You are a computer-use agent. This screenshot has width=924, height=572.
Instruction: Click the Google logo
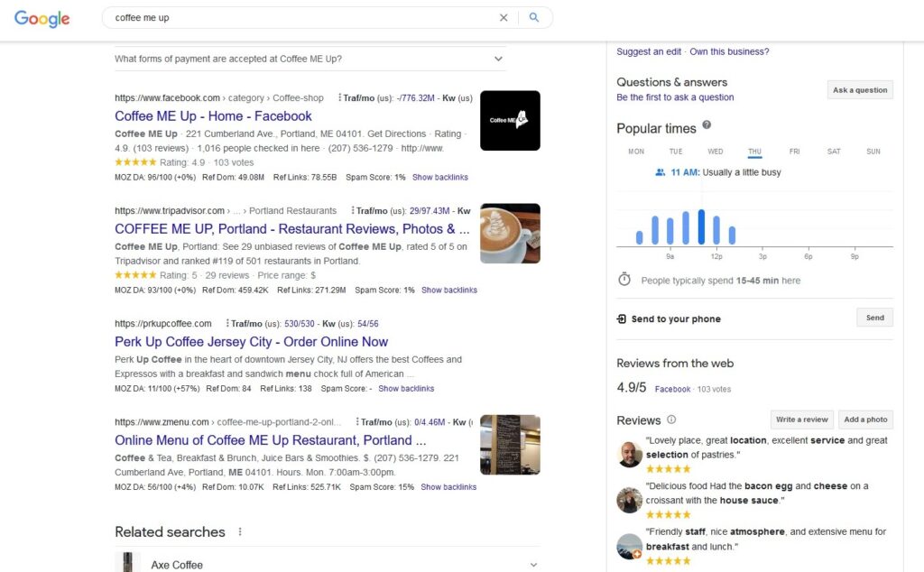42,18
